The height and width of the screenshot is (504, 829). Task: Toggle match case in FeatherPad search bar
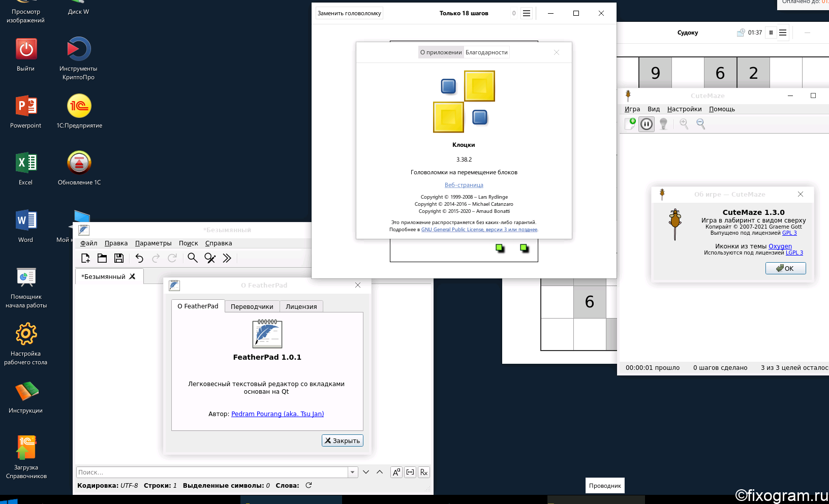[x=396, y=472]
